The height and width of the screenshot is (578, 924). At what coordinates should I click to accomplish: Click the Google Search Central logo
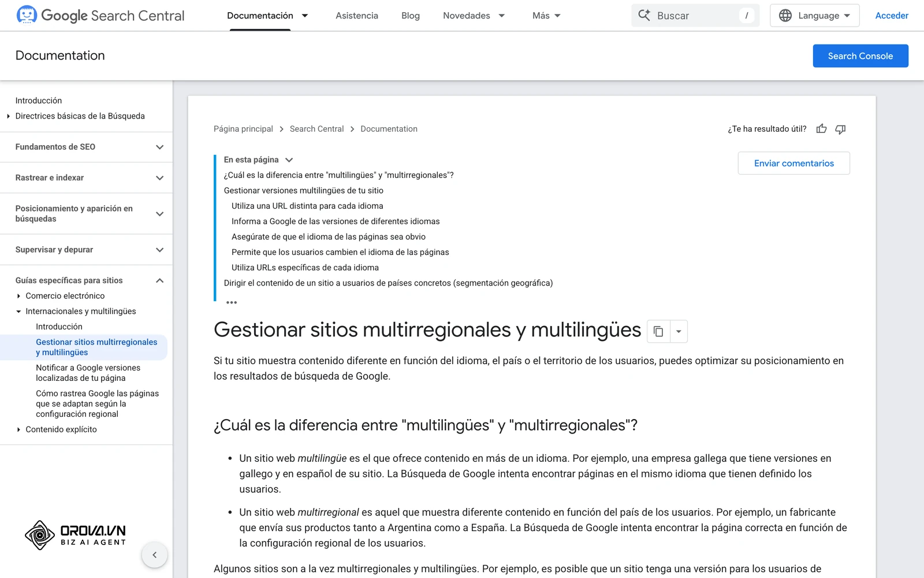click(x=100, y=16)
